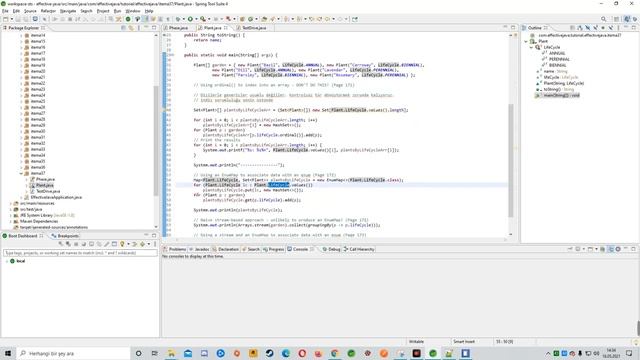Expand Maven Dependencies node
The image size is (640, 360).
(11, 221)
